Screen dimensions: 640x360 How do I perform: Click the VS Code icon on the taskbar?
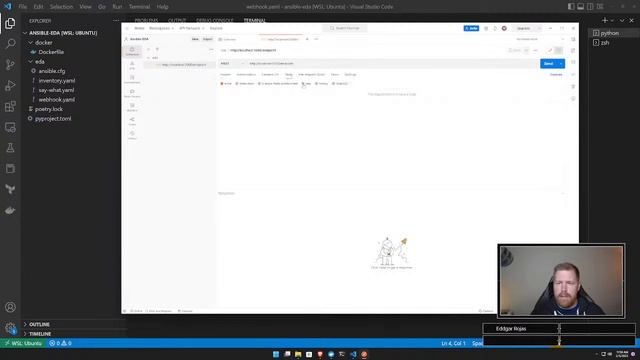(353, 354)
